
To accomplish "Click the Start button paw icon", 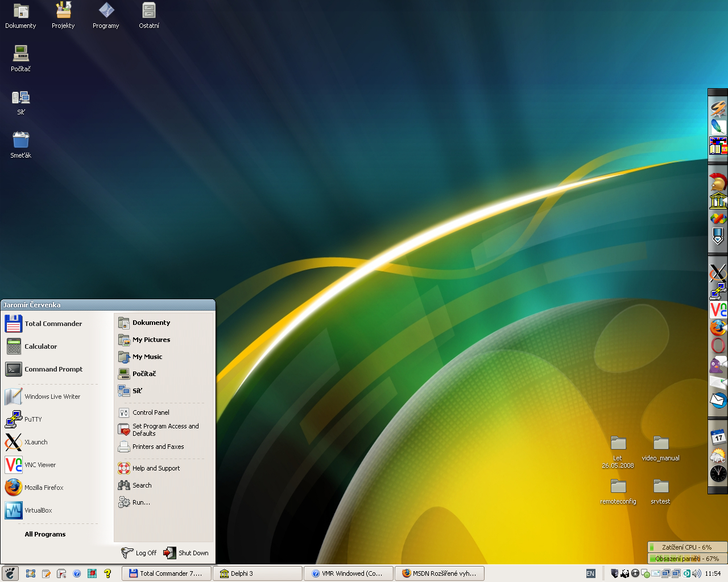I will pos(10,573).
